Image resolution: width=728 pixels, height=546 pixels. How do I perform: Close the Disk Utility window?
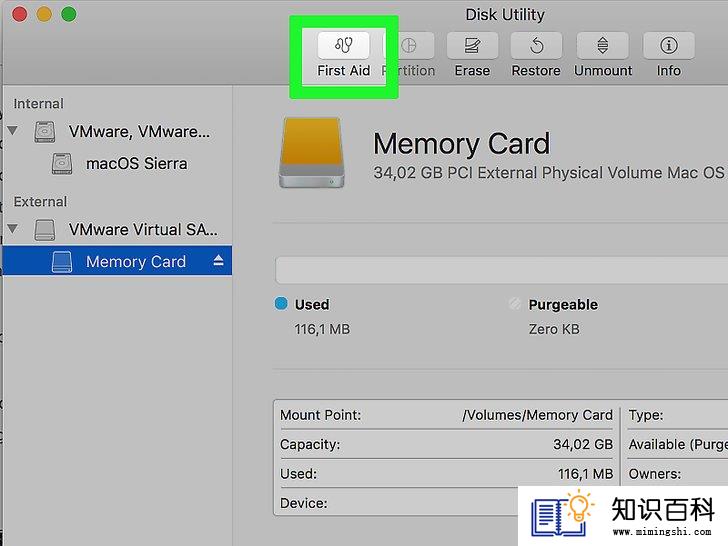20,14
